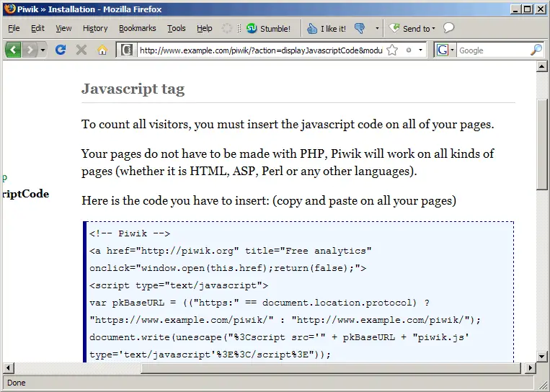Click the site identity icon in address bar
This screenshot has width=550, height=392.
tap(127, 50)
